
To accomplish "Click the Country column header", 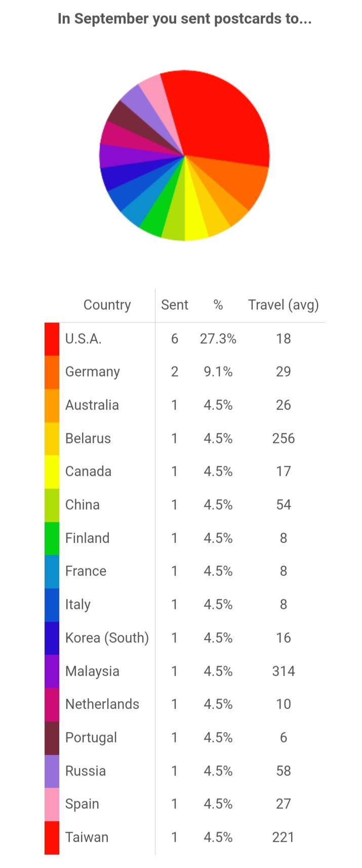I will (x=107, y=305).
